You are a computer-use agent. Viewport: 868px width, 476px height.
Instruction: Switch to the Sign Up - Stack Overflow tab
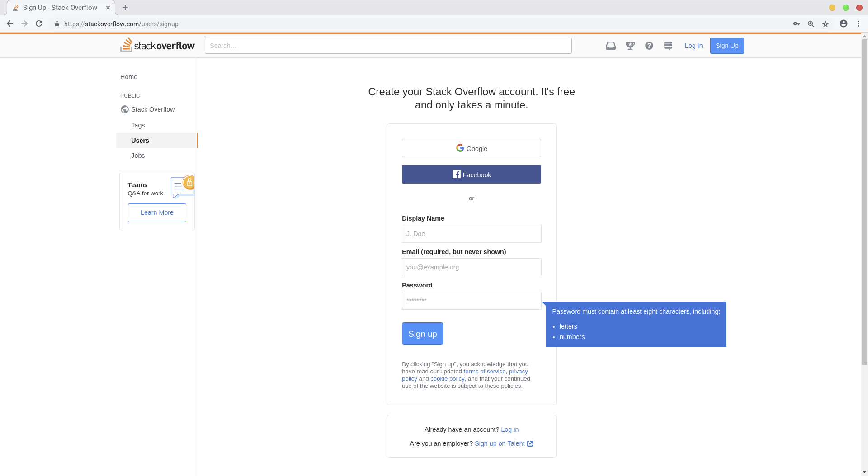[x=60, y=8]
